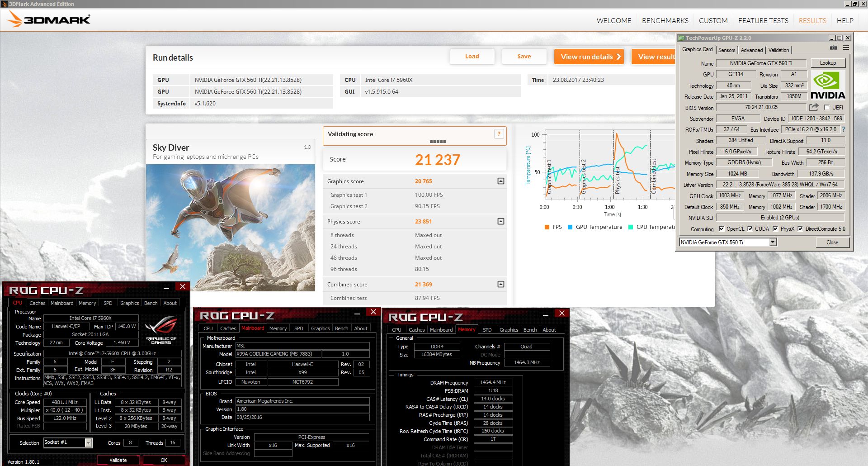The image size is (868, 466).
Task: Click the OK button in CPU-Z
Action: click(x=164, y=460)
